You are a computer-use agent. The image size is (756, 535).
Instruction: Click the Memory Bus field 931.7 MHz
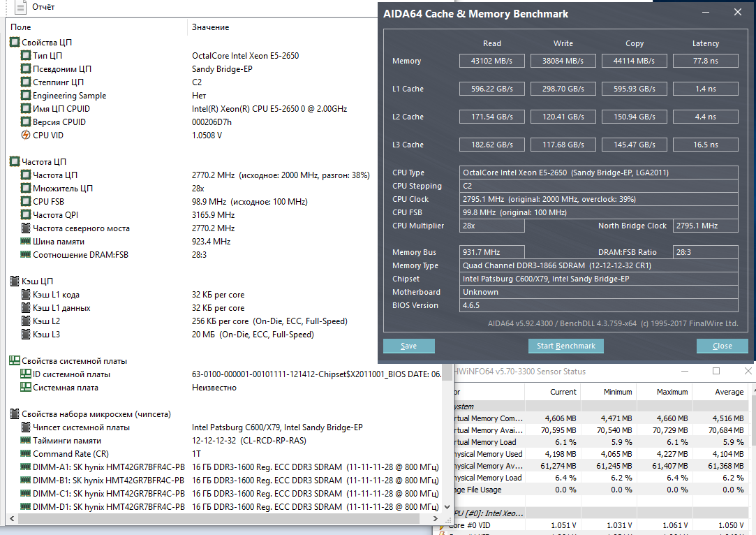[491, 252]
